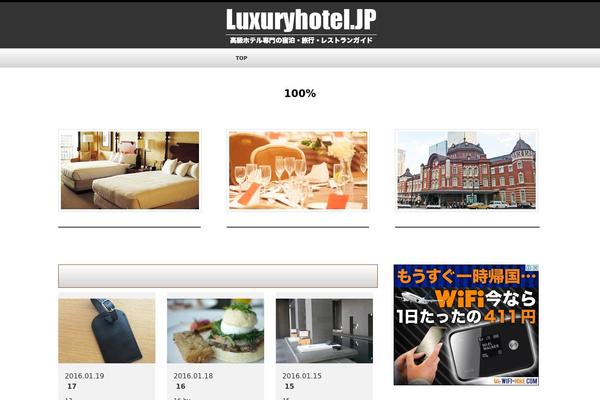
Task: Open the article titled 16
Action: point(181,387)
